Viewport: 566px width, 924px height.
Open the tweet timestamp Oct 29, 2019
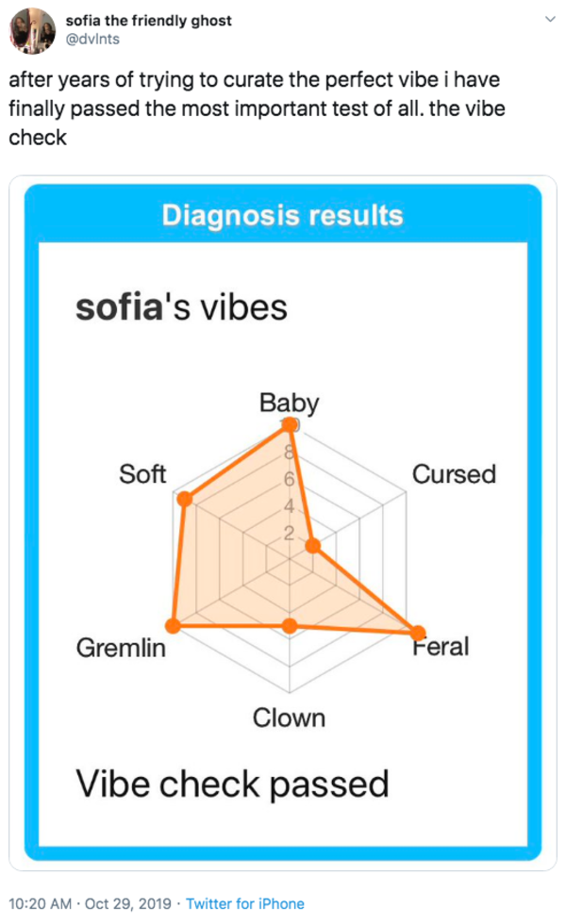pos(128,903)
